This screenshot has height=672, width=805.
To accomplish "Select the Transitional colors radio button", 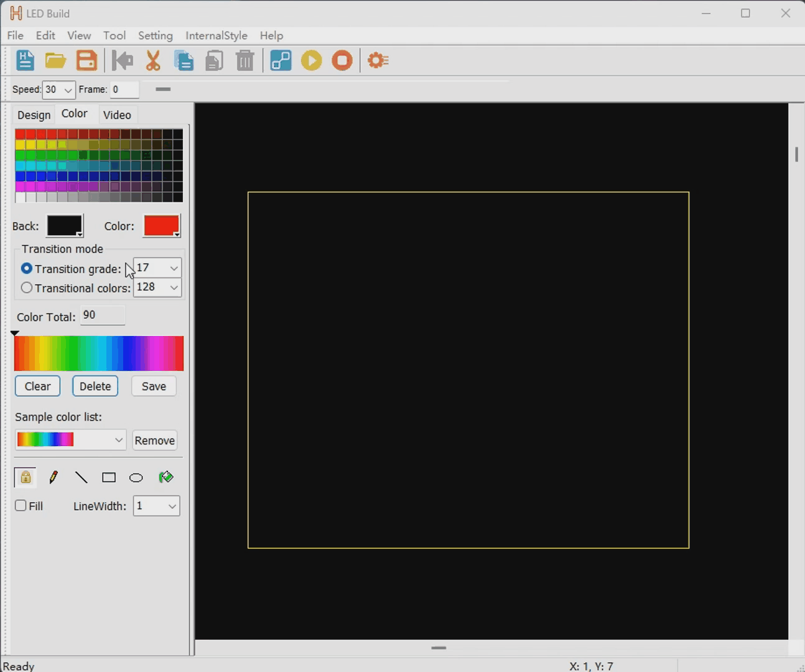I will [26, 287].
